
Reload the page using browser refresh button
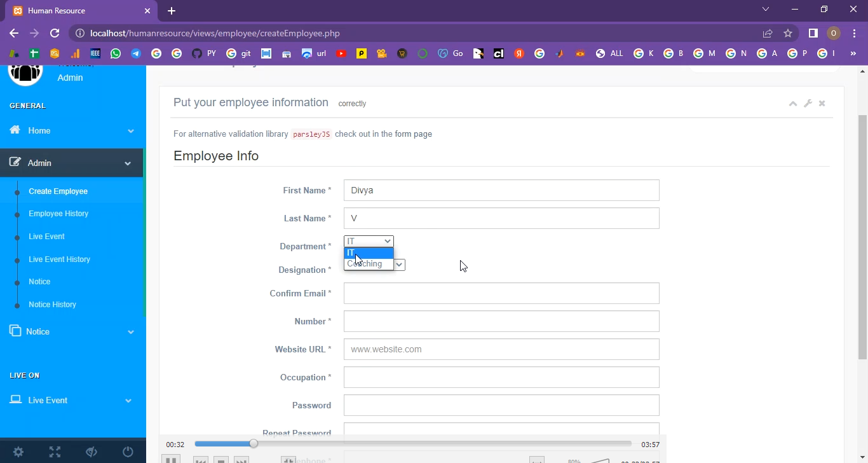pyautogui.click(x=55, y=33)
